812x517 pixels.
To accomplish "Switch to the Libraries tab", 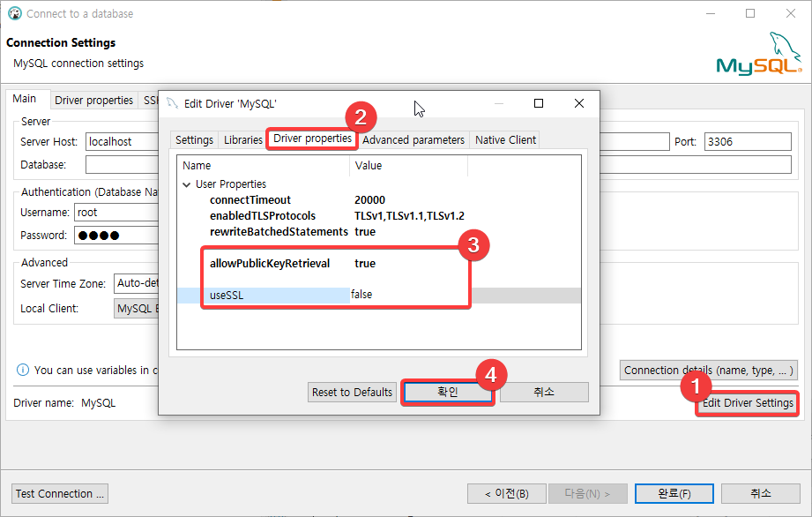I will 242,140.
